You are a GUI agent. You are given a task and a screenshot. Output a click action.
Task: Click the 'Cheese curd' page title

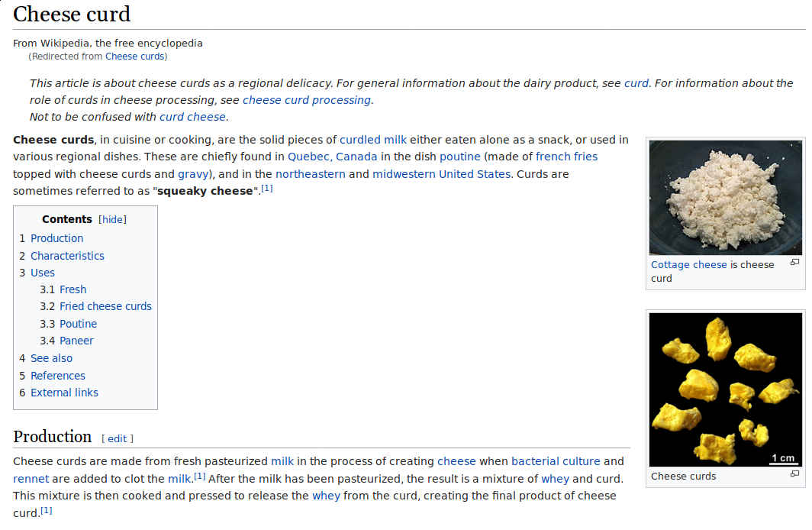tap(72, 14)
